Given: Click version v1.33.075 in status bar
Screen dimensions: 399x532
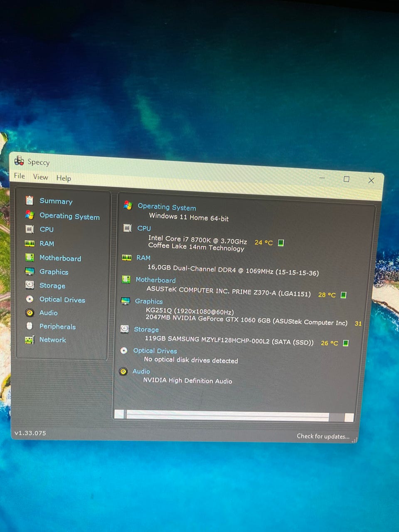Looking at the screenshot, I should pos(30,433).
